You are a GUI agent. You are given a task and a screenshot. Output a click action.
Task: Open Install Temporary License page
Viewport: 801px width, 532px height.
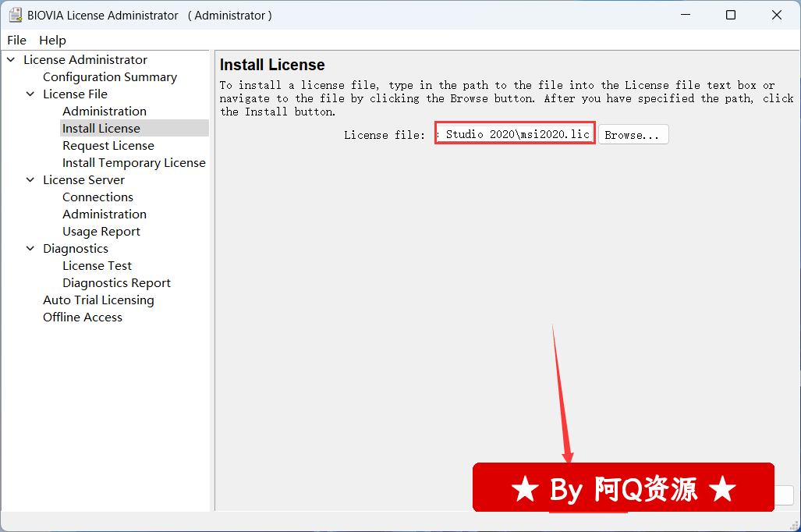tap(134, 163)
